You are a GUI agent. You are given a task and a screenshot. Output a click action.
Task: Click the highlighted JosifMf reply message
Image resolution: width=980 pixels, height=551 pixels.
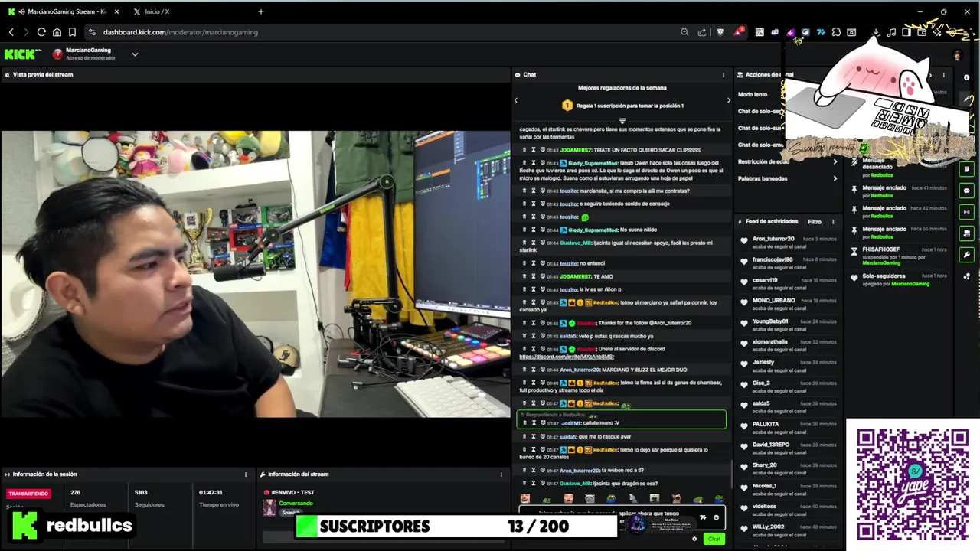[622, 419]
